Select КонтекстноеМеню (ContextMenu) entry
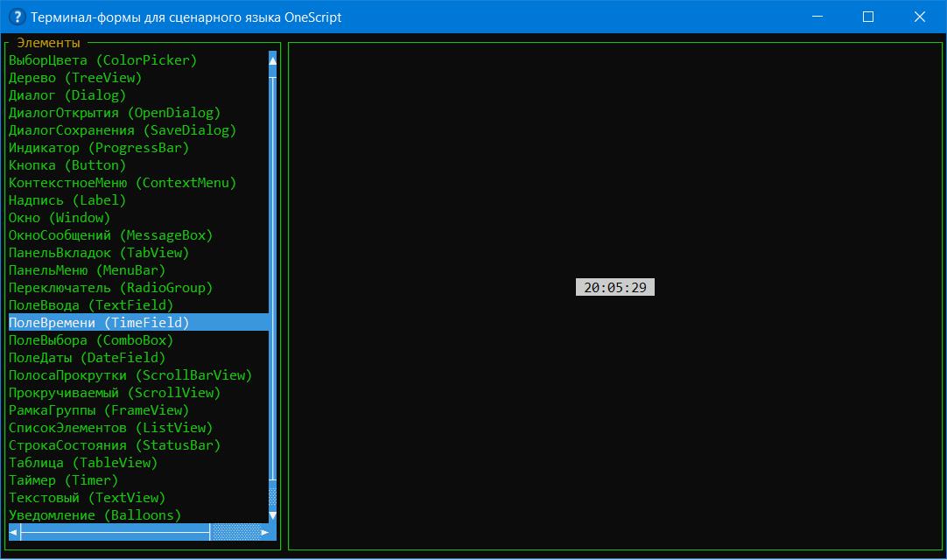The width and height of the screenshot is (947, 560). coord(123,183)
